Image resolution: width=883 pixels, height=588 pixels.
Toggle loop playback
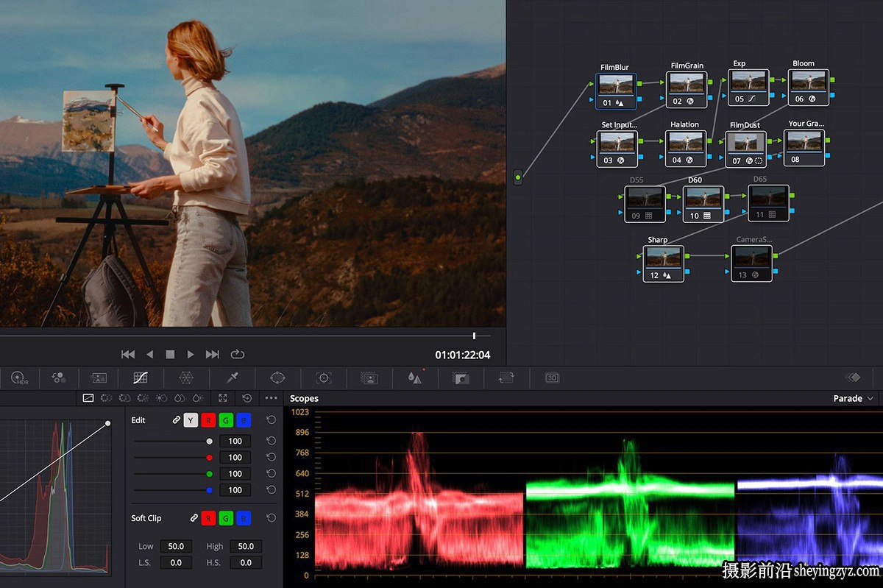(x=237, y=355)
